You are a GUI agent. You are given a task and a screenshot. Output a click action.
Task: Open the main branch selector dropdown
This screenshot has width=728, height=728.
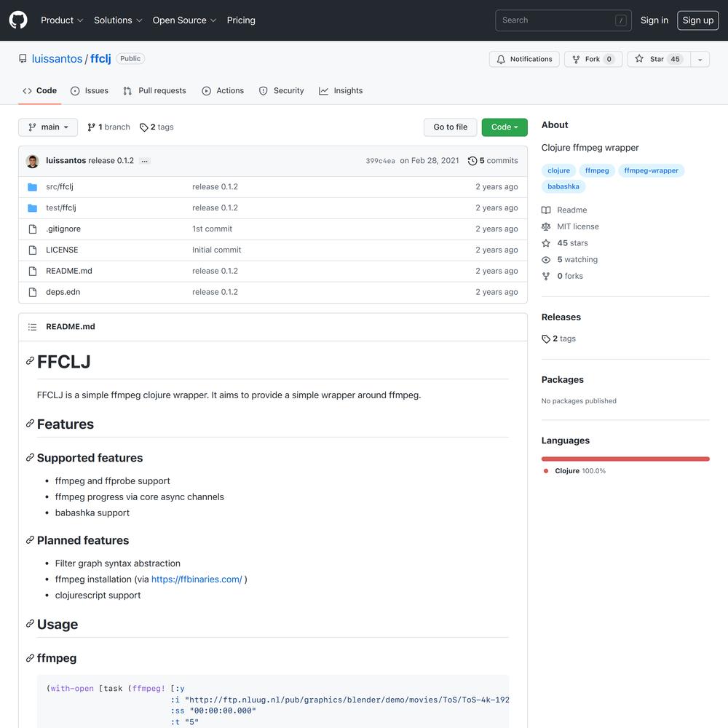pos(48,127)
